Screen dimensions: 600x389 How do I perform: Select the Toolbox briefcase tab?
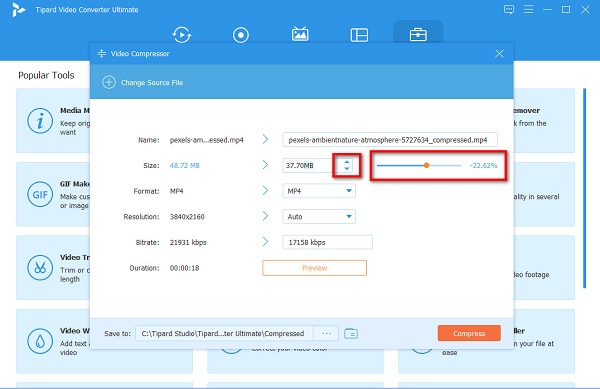click(x=418, y=35)
